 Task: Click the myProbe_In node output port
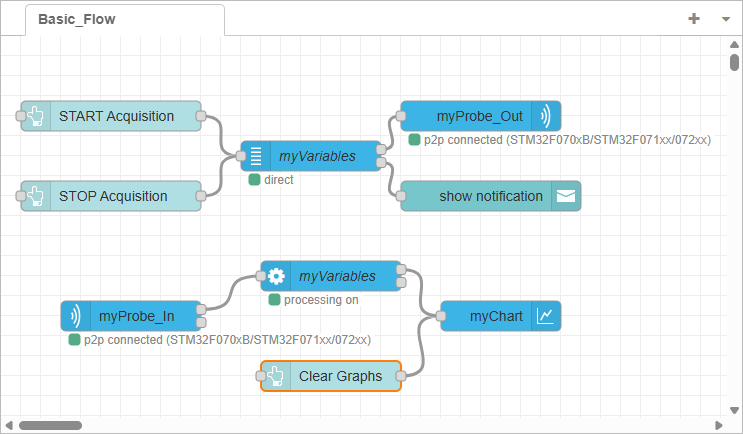coord(201,311)
